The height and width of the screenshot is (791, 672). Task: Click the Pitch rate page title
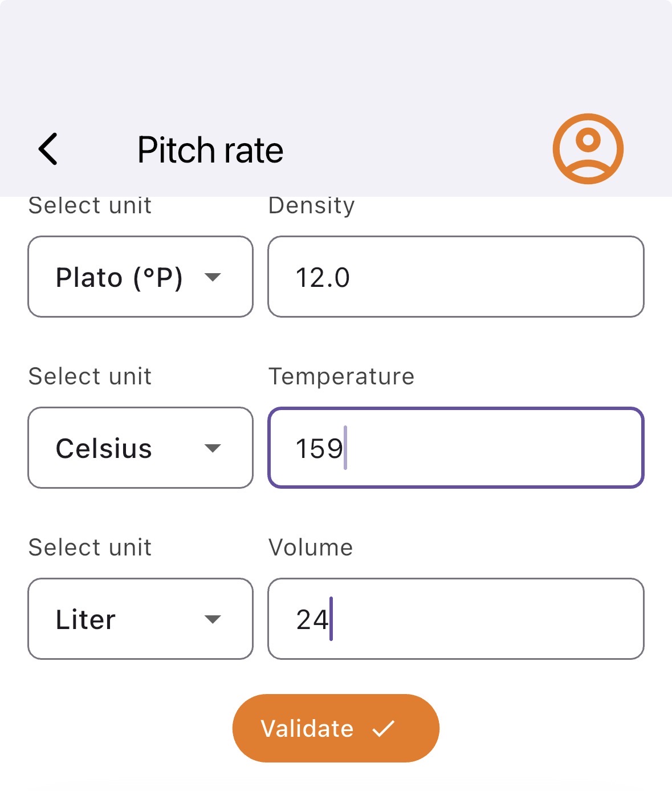[x=210, y=151]
